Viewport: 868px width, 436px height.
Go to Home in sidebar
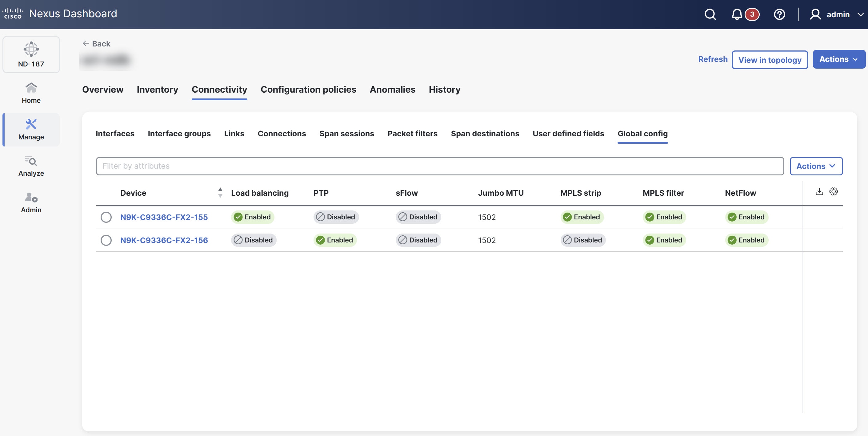pos(31,93)
